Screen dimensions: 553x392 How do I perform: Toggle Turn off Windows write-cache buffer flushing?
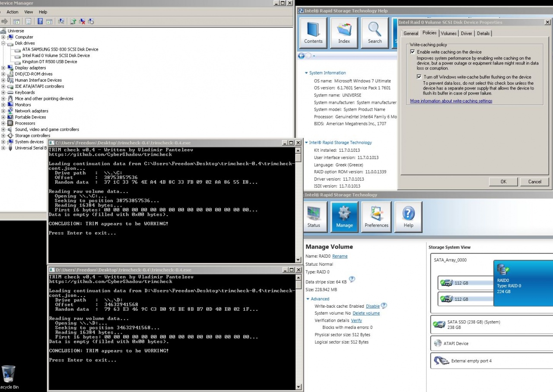coord(419,77)
